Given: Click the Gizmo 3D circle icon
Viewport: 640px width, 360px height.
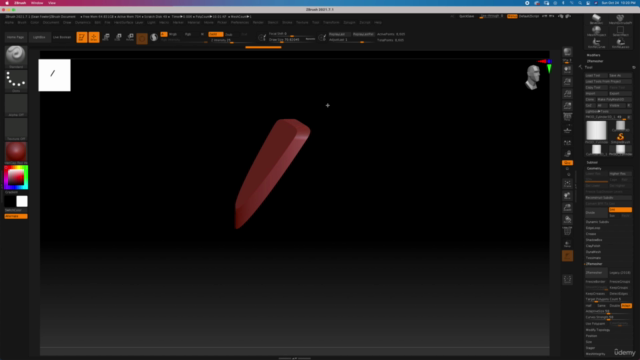Looking at the screenshot, I should click(142, 38).
